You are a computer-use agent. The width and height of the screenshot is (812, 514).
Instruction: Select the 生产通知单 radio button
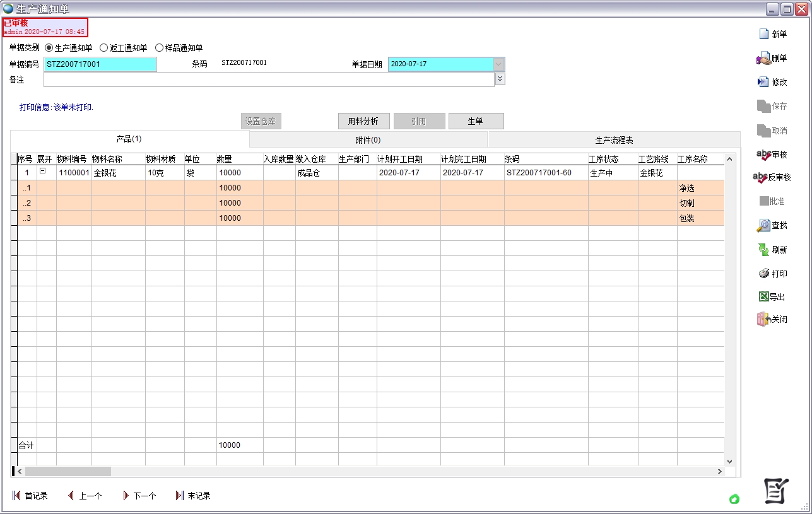point(49,48)
